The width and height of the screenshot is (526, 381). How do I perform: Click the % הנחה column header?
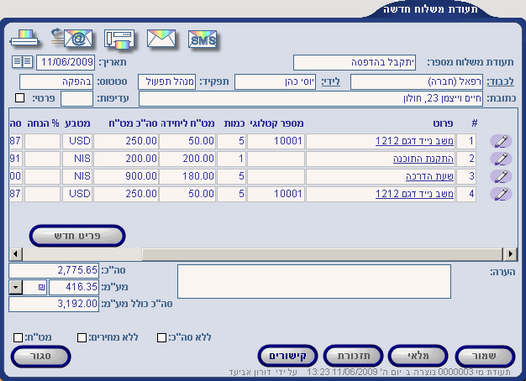[x=43, y=123]
